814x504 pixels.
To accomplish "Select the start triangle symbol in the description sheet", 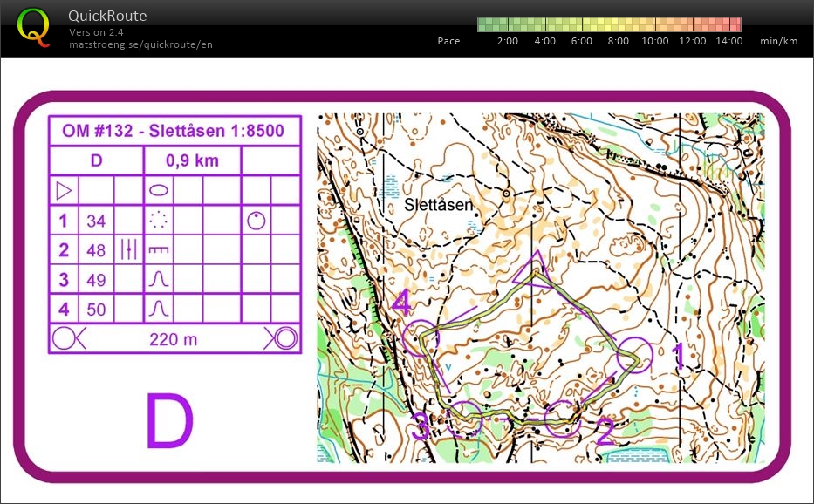I will point(63,189).
